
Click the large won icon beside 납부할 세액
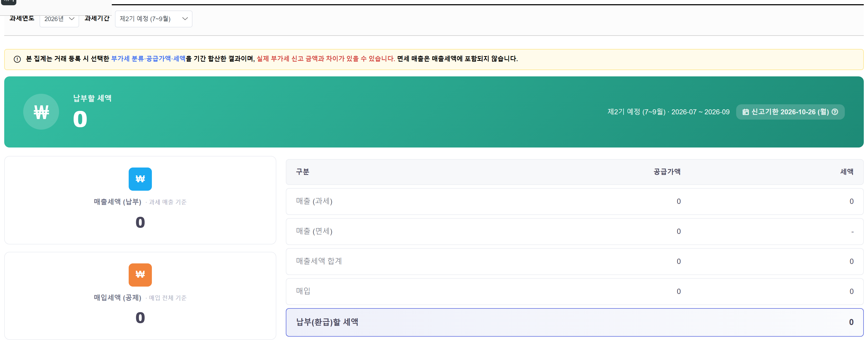click(x=41, y=112)
